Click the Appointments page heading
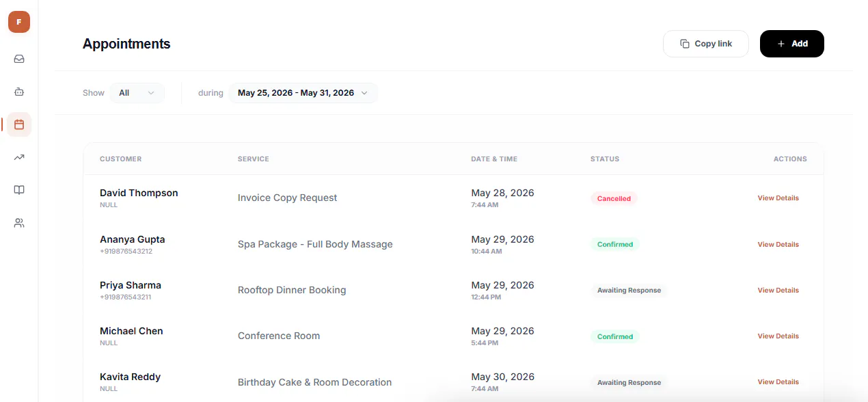The width and height of the screenshot is (868, 402). pyautogui.click(x=126, y=44)
